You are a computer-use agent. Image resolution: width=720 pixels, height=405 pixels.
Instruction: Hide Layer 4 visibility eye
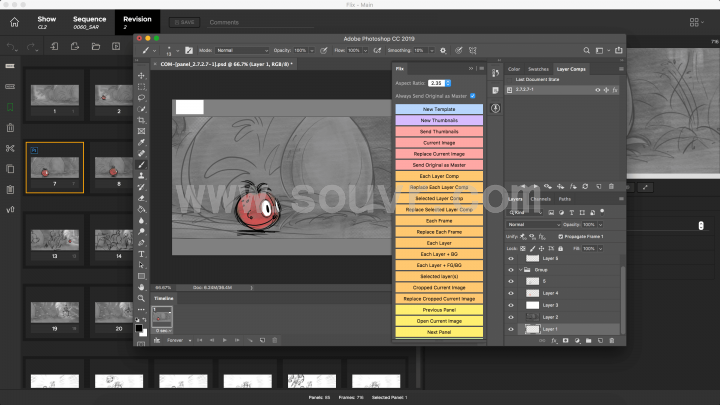[x=511, y=293]
